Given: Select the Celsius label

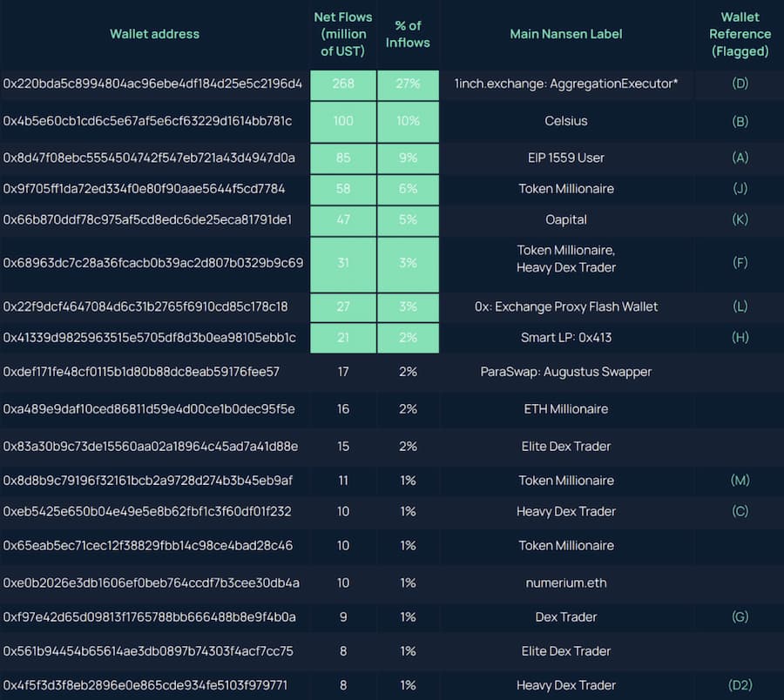Looking at the screenshot, I should click(566, 121).
